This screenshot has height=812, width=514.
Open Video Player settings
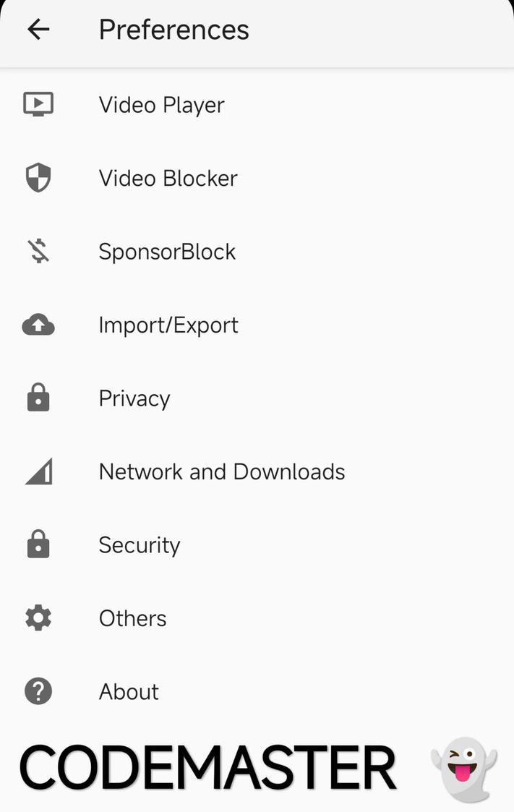click(x=162, y=104)
